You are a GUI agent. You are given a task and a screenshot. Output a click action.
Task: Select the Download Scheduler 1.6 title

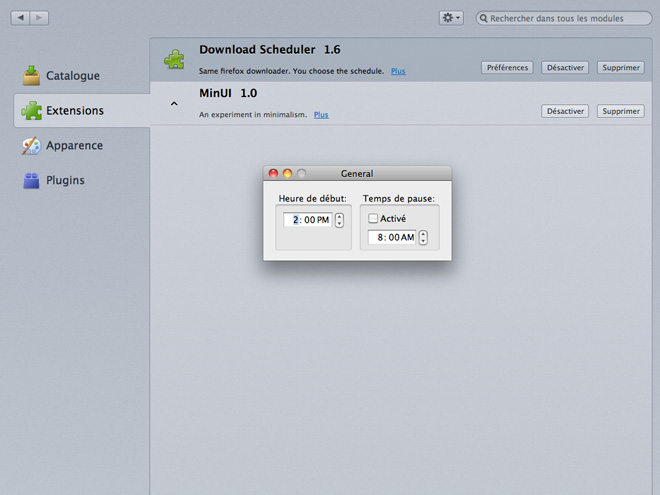(270, 50)
